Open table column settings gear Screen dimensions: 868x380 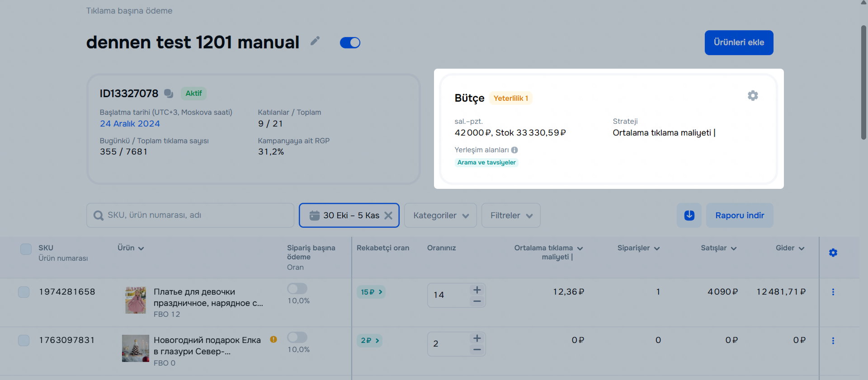pos(833,253)
